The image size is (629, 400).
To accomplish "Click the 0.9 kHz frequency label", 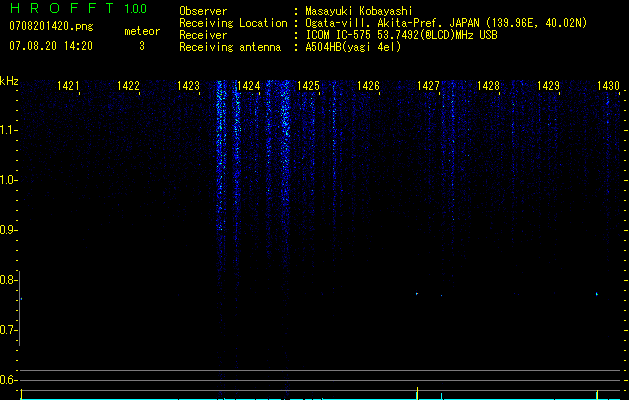I will [8, 230].
